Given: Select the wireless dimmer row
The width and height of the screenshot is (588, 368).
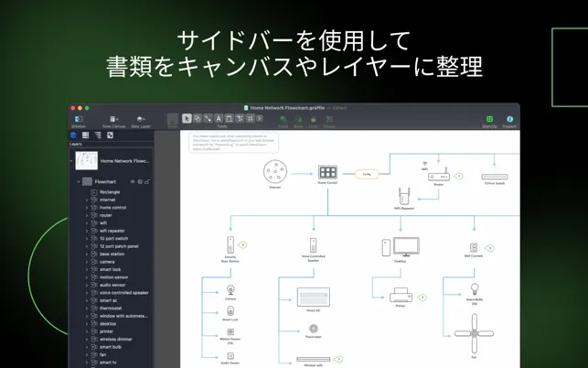Looking at the screenshot, I should pyautogui.click(x=111, y=339).
